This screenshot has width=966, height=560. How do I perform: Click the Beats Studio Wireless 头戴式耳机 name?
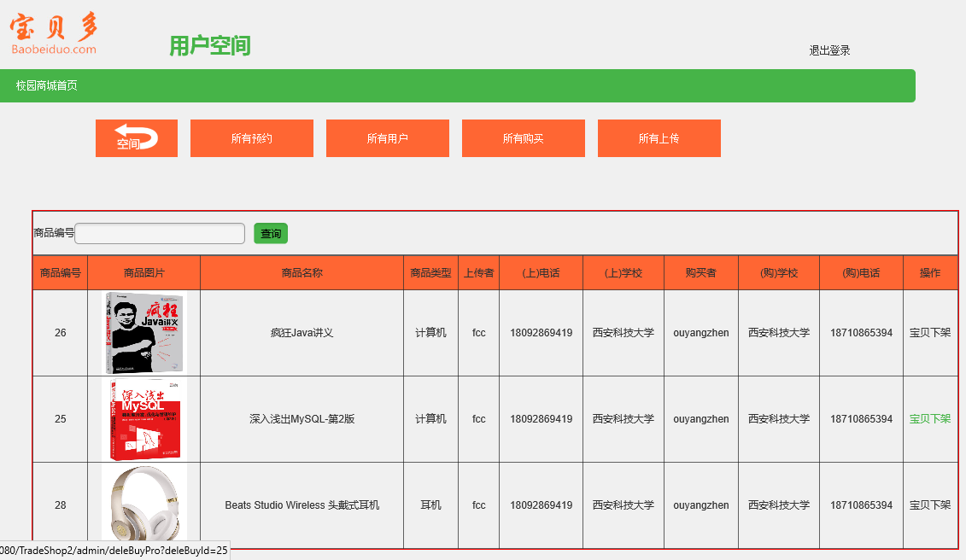coord(302,505)
